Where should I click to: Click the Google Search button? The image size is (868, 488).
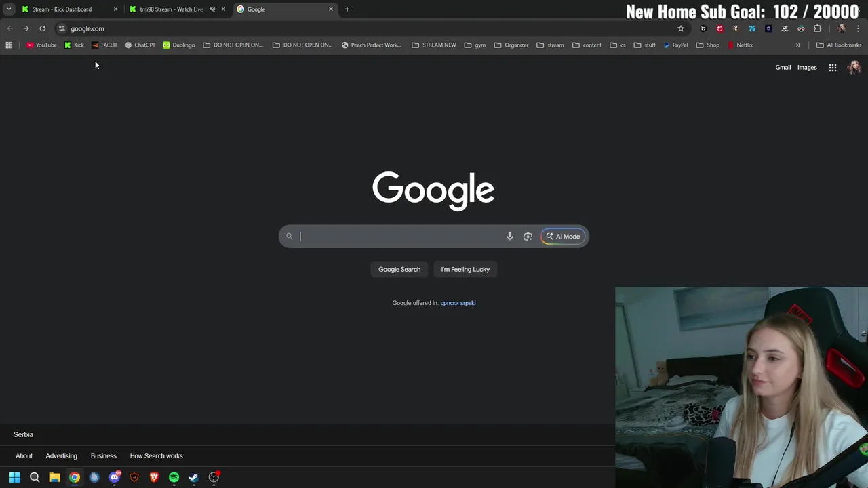(x=399, y=269)
